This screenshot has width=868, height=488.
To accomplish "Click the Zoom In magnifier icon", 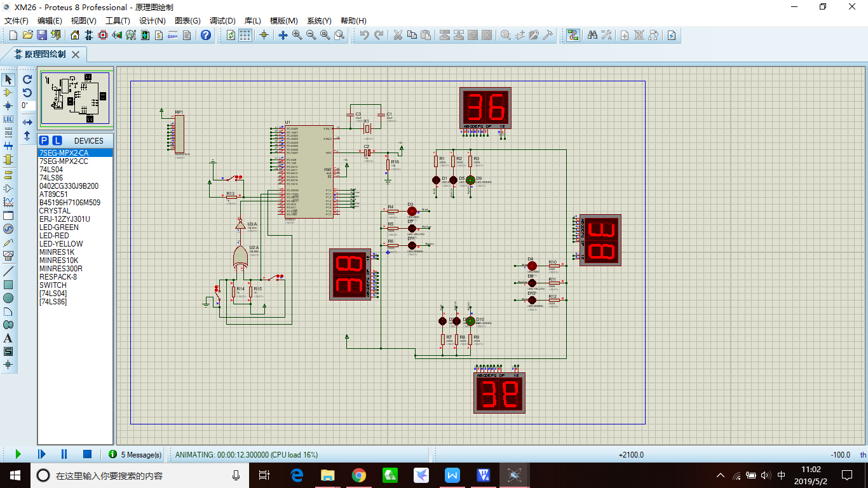I will click(x=297, y=35).
